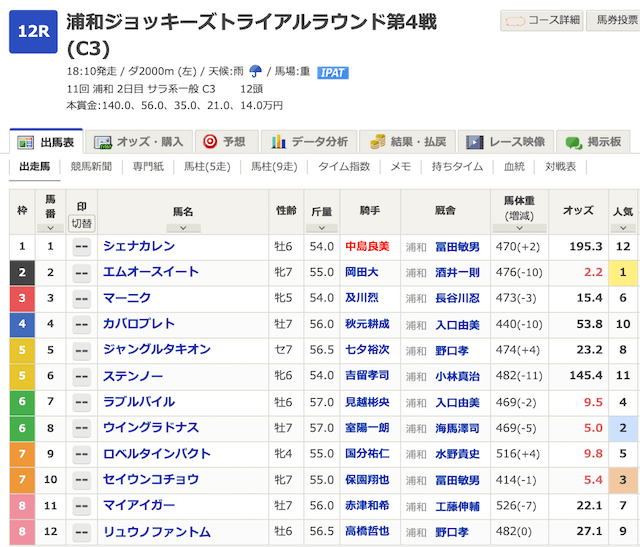Image resolution: width=640 pixels, height=547 pixels.
Task: Open 競馬新聞 sub-menu item
Action: pos(91,167)
